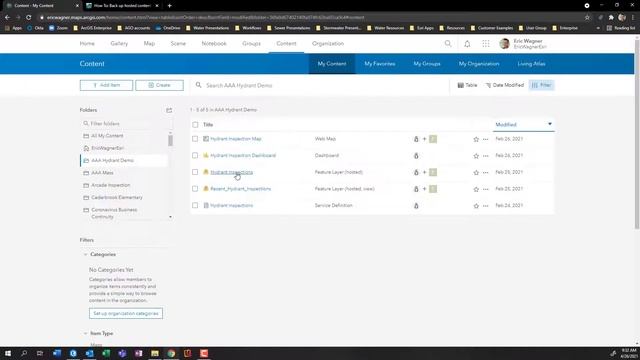The image size is (640, 360).
Task: Collapse the Item Type filter section
Action: 85,333
